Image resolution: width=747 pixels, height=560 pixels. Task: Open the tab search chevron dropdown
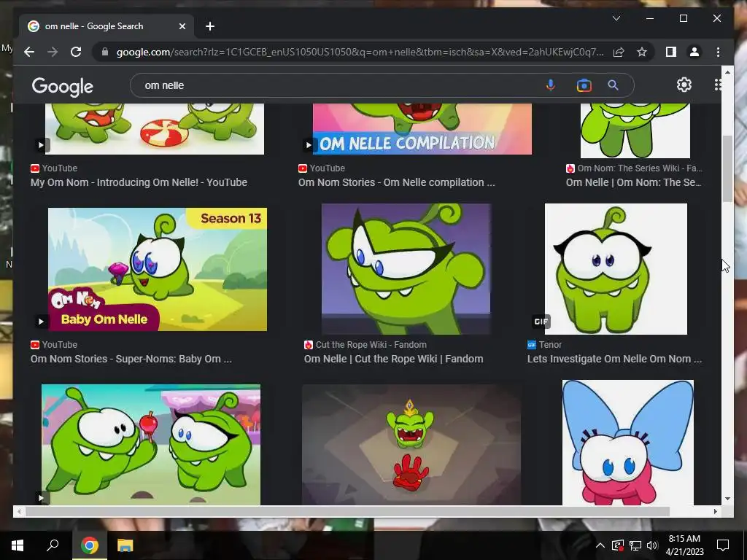616,18
